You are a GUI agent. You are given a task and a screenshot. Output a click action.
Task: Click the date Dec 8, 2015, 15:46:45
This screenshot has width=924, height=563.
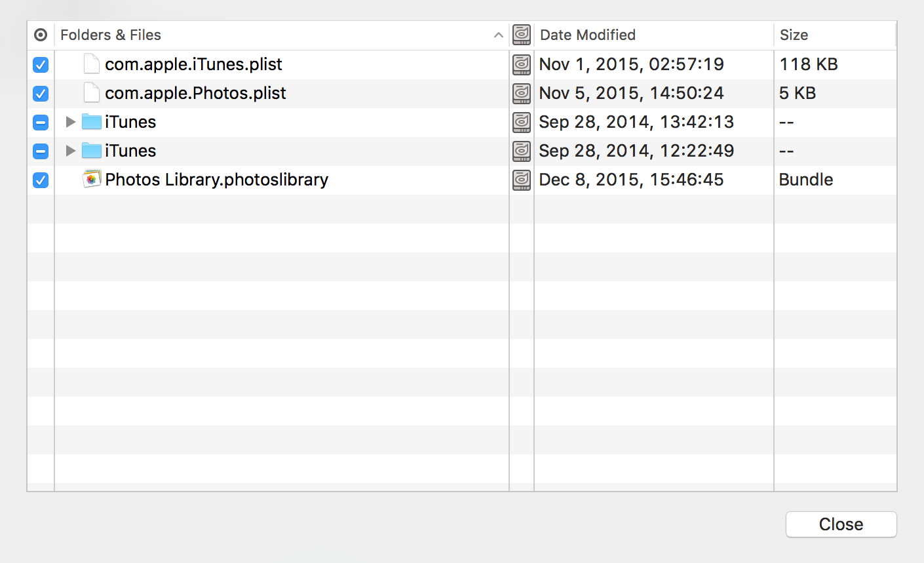coord(631,180)
